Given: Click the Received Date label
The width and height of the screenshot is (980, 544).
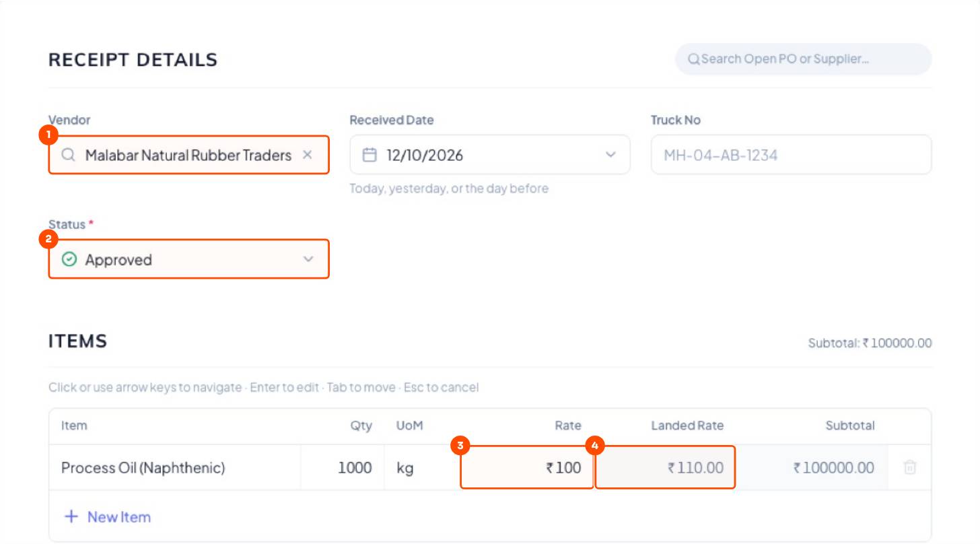Looking at the screenshot, I should tap(392, 120).
